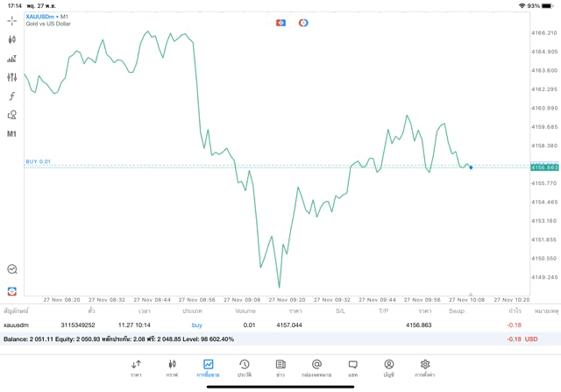Open the Mailbox (กล่องจดหมาย) tab
The width and height of the screenshot is (561, 392).
pos(316,367)
